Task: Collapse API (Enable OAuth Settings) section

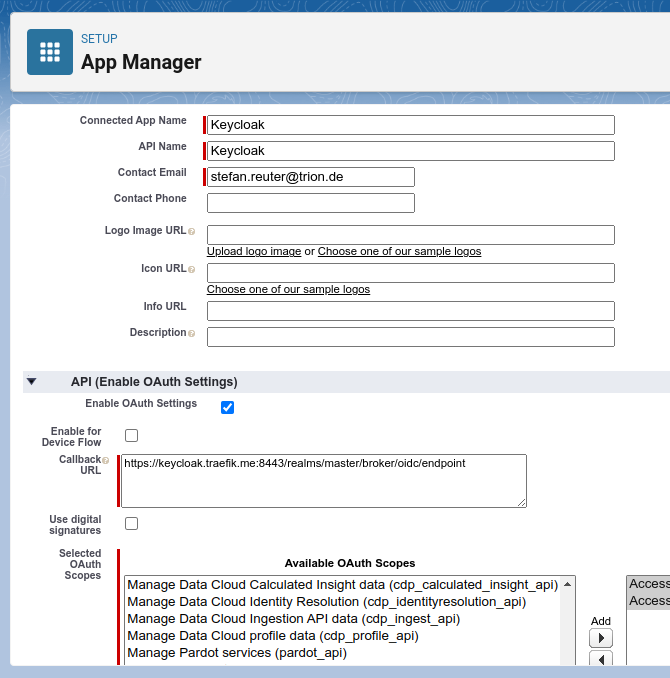Action: coord(32,381)
